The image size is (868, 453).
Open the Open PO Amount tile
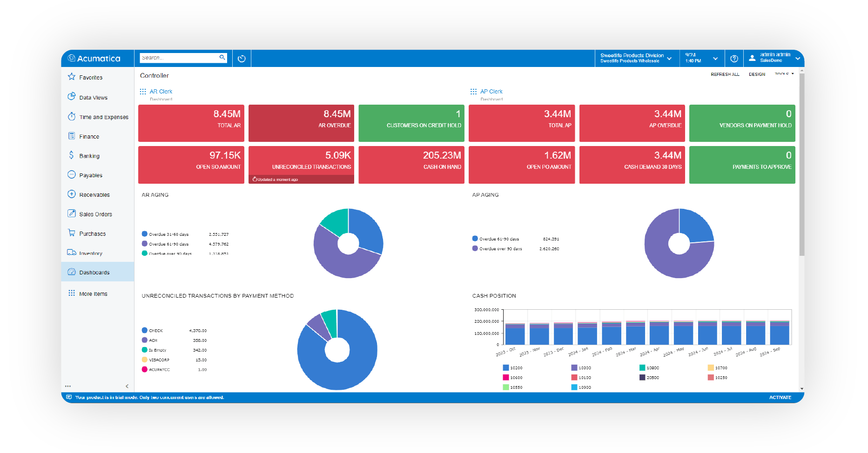point(522,165)
